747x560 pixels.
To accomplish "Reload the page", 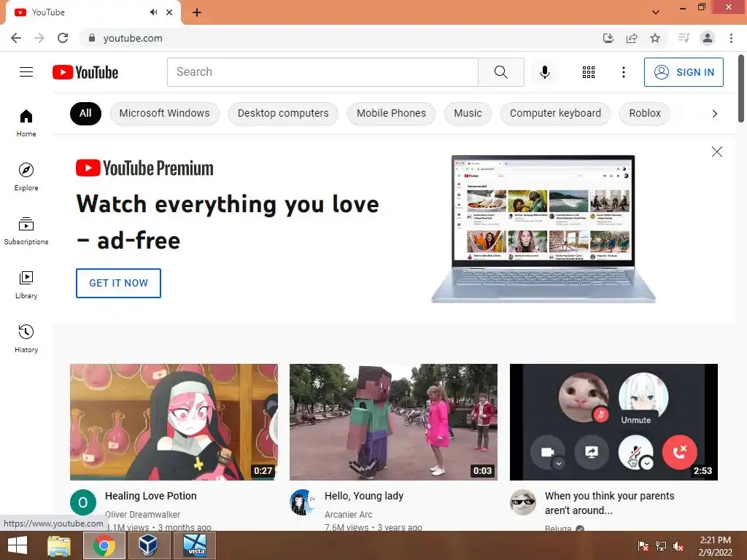I will tap(63, 38).
